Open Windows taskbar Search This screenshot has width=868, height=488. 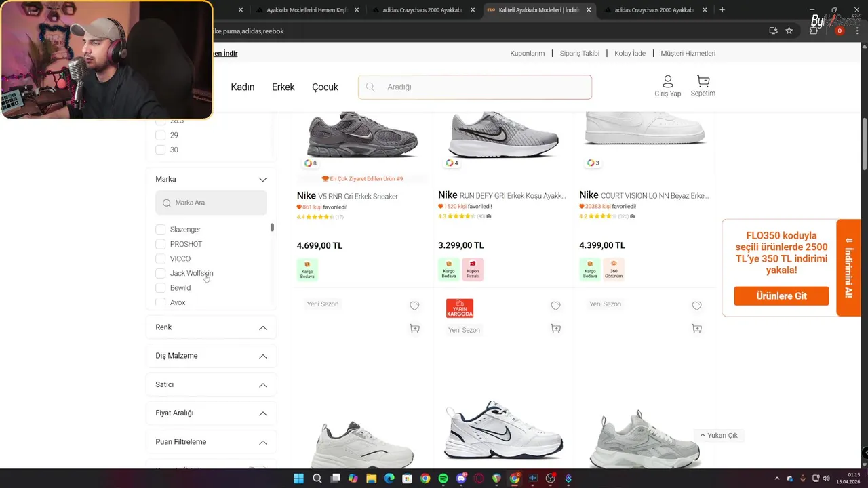(317, 479)
